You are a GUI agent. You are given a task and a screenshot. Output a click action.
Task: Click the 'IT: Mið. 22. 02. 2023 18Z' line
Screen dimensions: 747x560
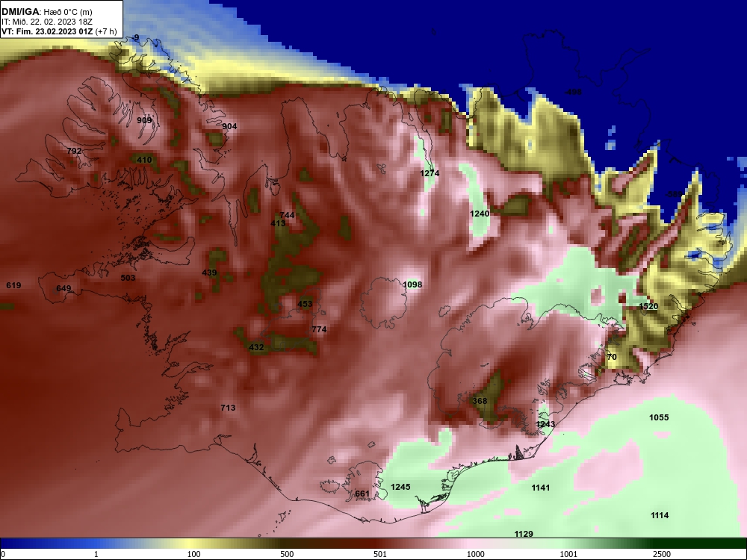46,22
